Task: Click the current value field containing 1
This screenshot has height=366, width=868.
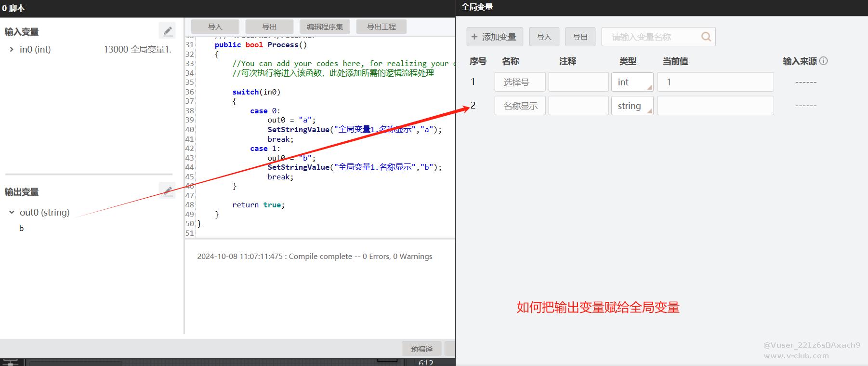Action: click(715, 82)
